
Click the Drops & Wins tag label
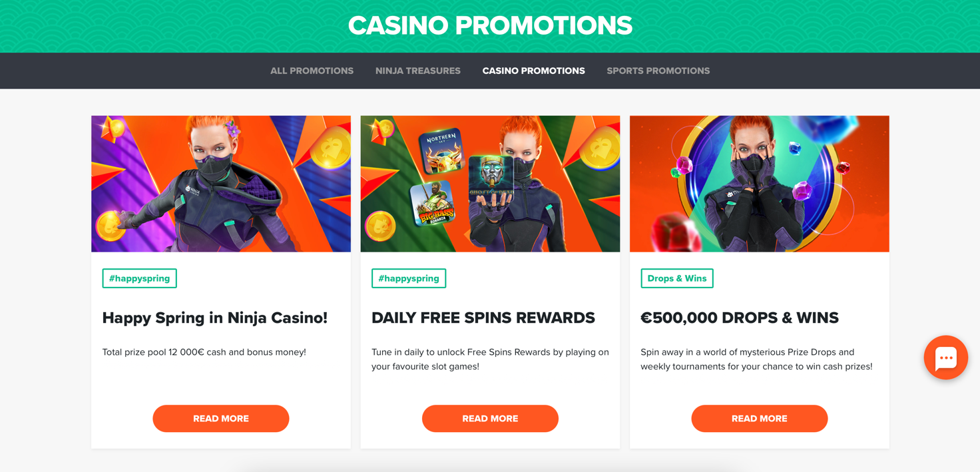coord(676,278)
